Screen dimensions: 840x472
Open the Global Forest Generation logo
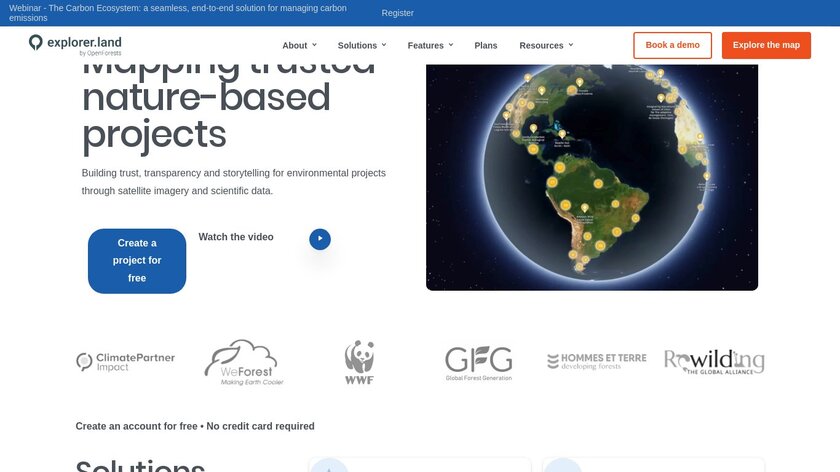pyautogui.click(x=478, y=362)
